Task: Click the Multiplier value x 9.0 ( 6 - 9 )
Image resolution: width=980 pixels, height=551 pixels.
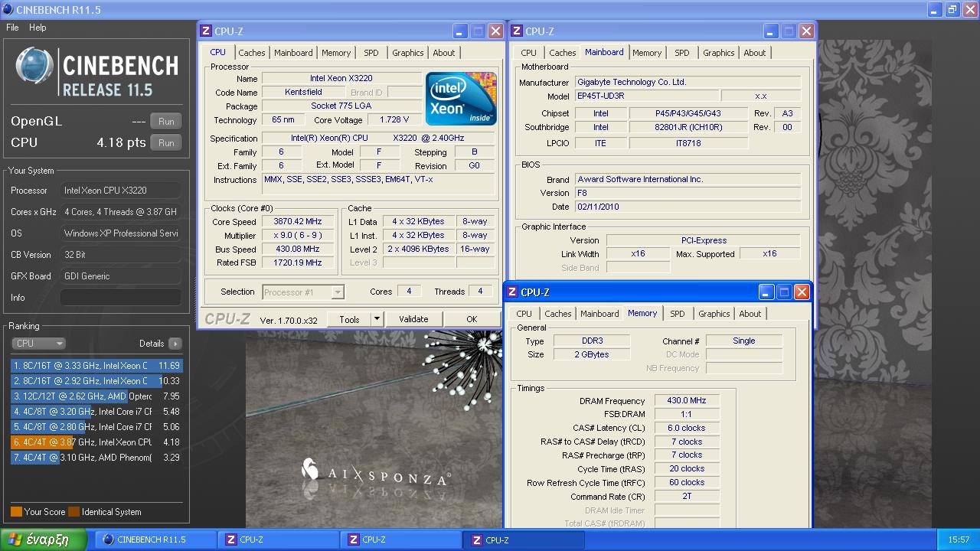Action: coord(298,236)
